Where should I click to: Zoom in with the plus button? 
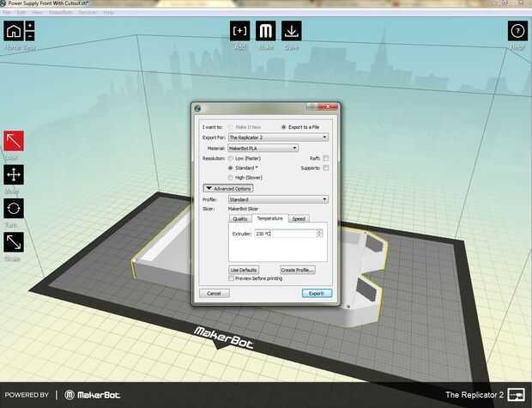30,26
